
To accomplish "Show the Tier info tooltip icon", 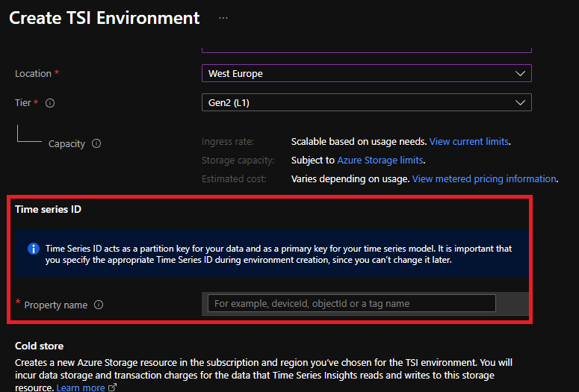I will click(x=50, y=103).
